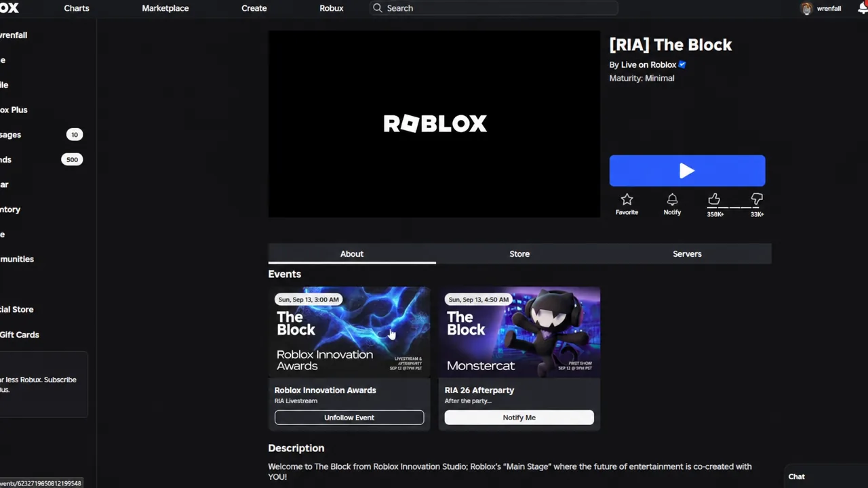
Task: Click the 33K+ dislikes count
Action: click(x=757, y=214)
